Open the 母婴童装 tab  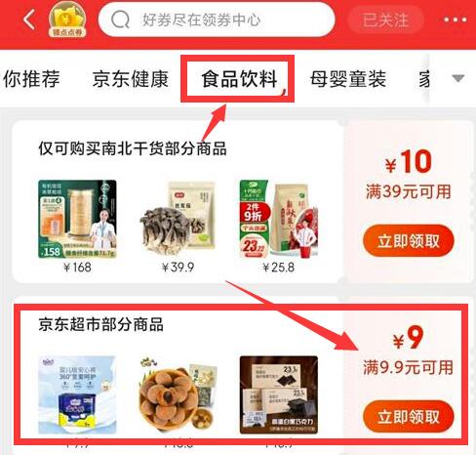pos(348,79)
